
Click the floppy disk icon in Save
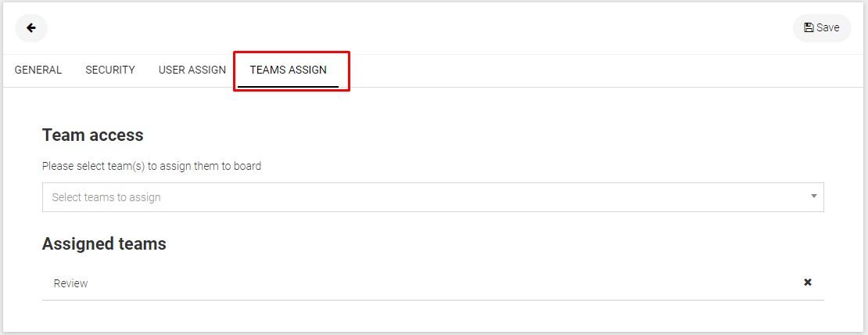click(x=809, y=27)
